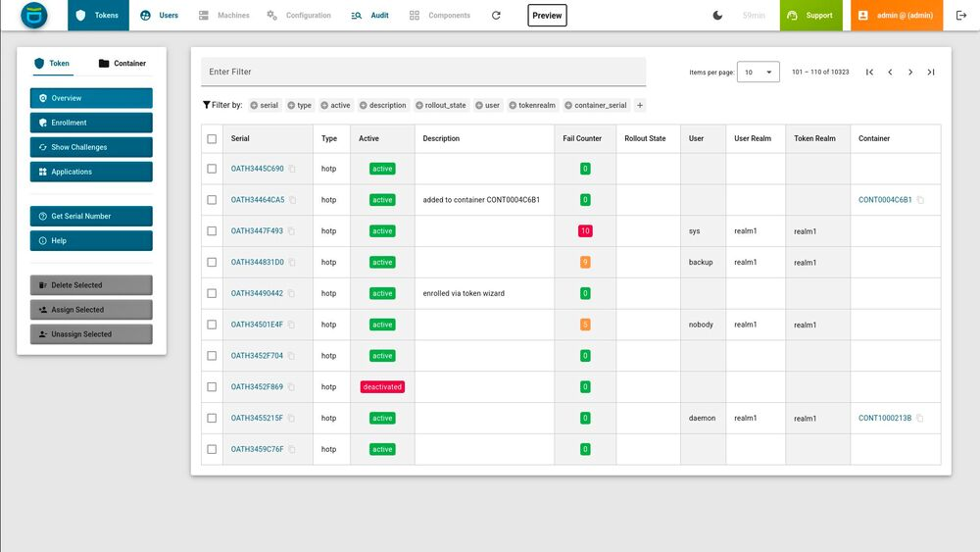The width and height of the screenshot is (980, 552).
Task: Toggle dark mode with the moon icon
Action: (717, 15)
